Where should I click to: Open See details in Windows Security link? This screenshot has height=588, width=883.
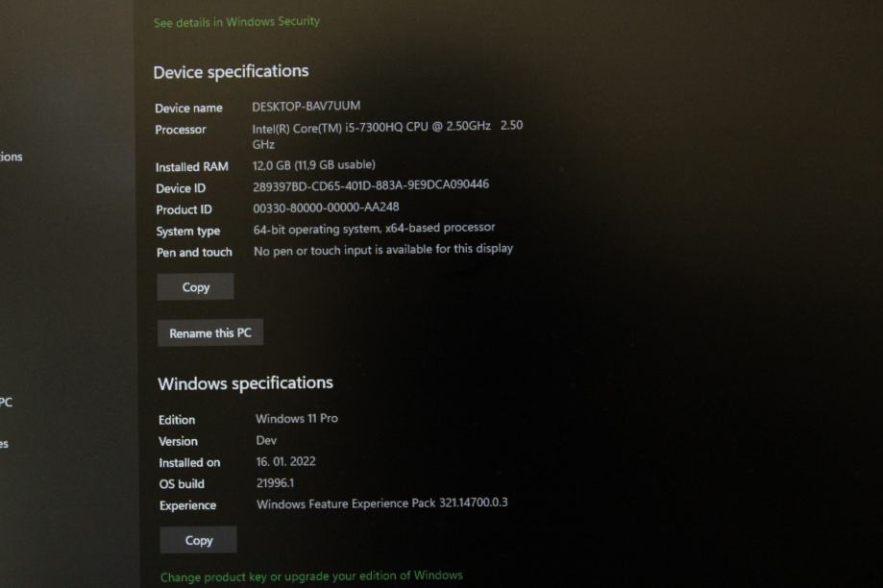[236, 21]
